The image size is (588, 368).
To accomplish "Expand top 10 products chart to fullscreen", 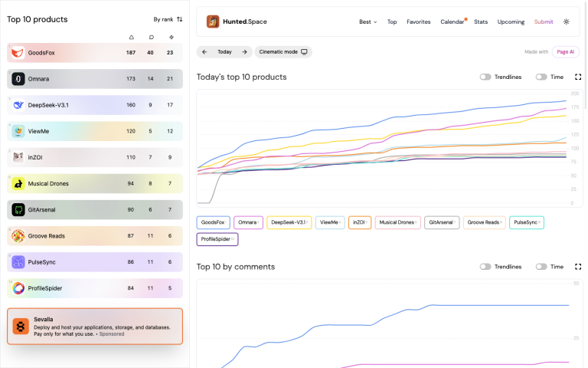I will [578, 77].
